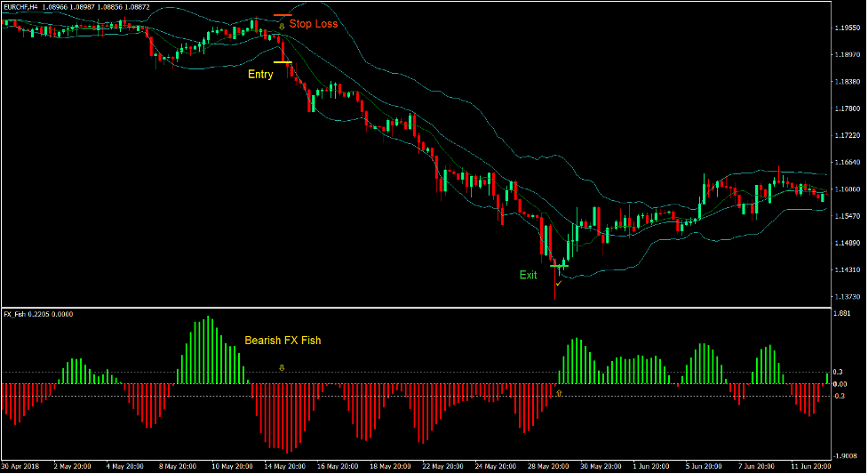Click the up arrow icon in FX Fish window
The image size is (868, 474).
[559, 391]
